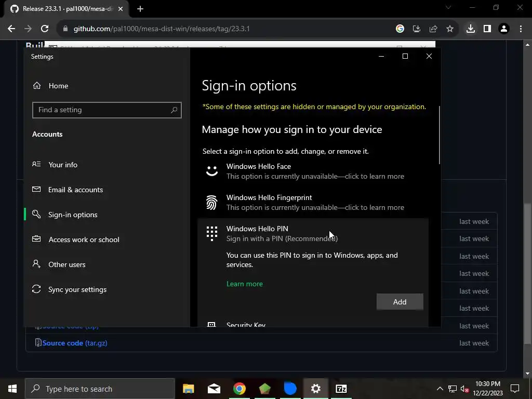Reload the GitHub page
The image size is (532, 399).
tap(45, 29)
